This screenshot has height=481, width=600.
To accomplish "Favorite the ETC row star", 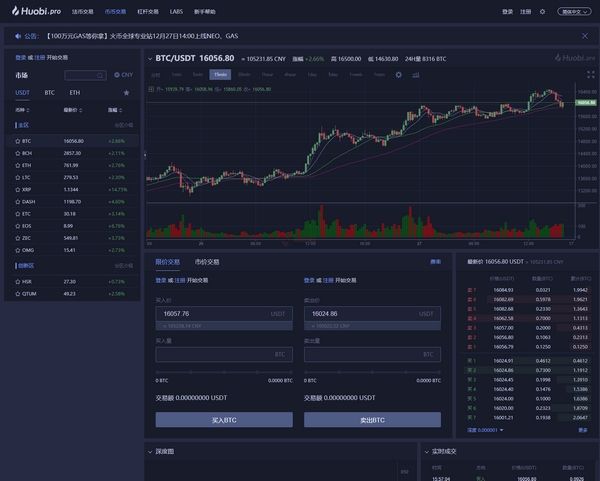I will [x=18, y=214].
